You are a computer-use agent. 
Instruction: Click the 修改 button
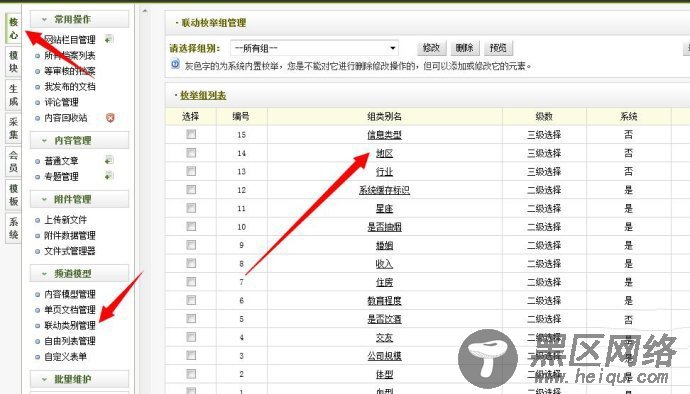click(x=431, y=48)
